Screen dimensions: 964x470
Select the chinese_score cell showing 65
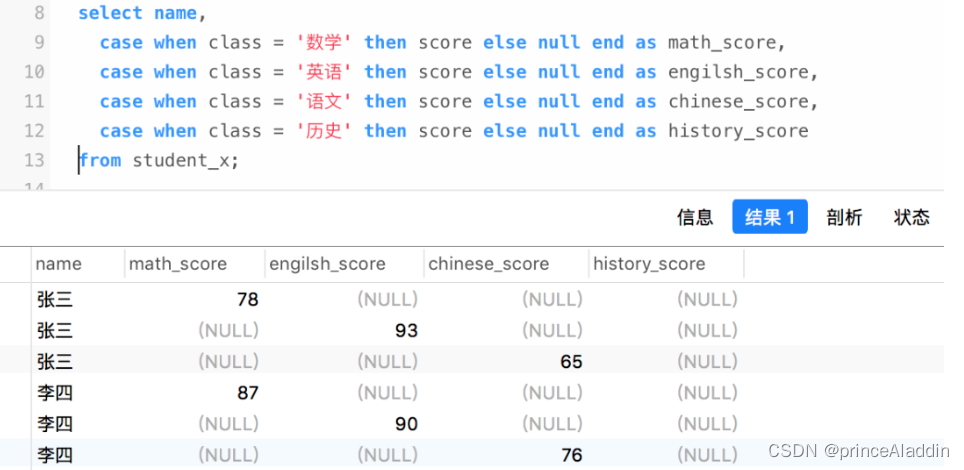click(x=571, y=362)
